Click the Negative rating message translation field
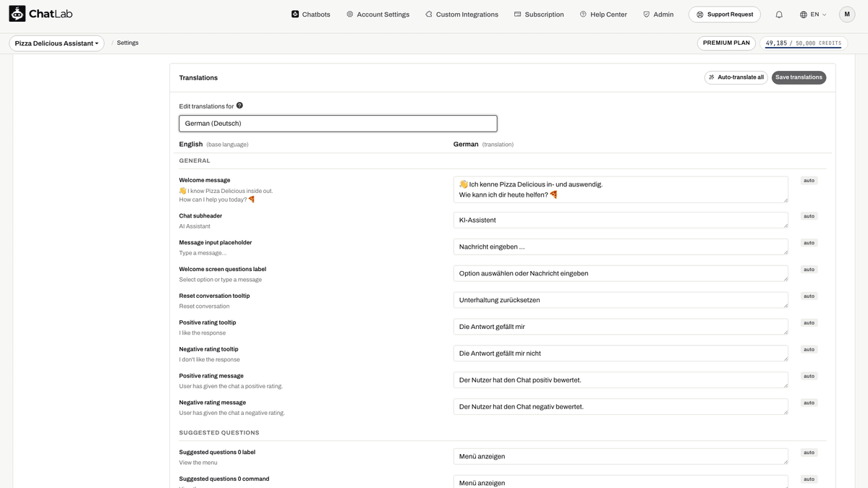The height and width of the screenshot is (488, 868). tap(621, 407)
